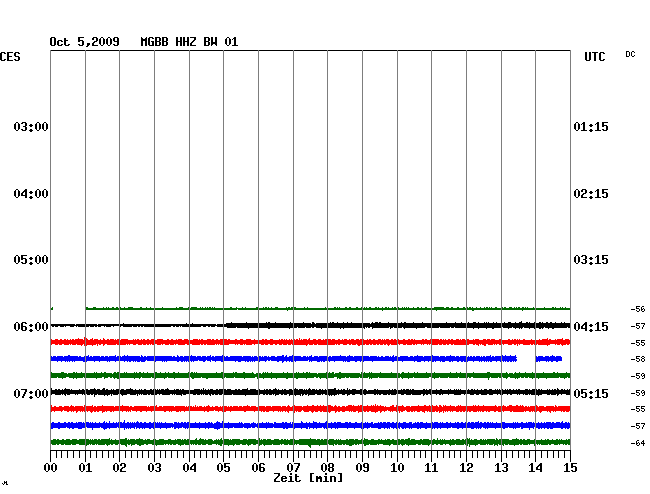The width and height of the screenshot is (650, 494).
Task: Click minute tick label 02
Action: tap(119, 468)
